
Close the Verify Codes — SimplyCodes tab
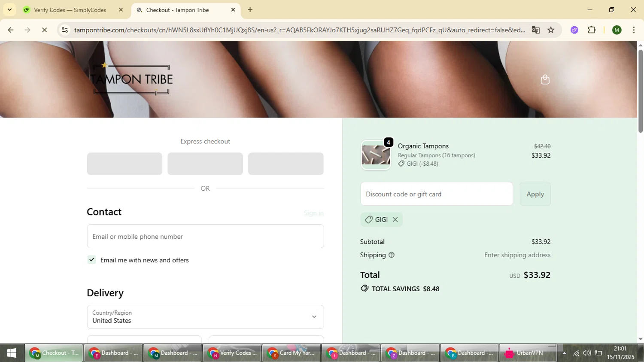point(121,10)
